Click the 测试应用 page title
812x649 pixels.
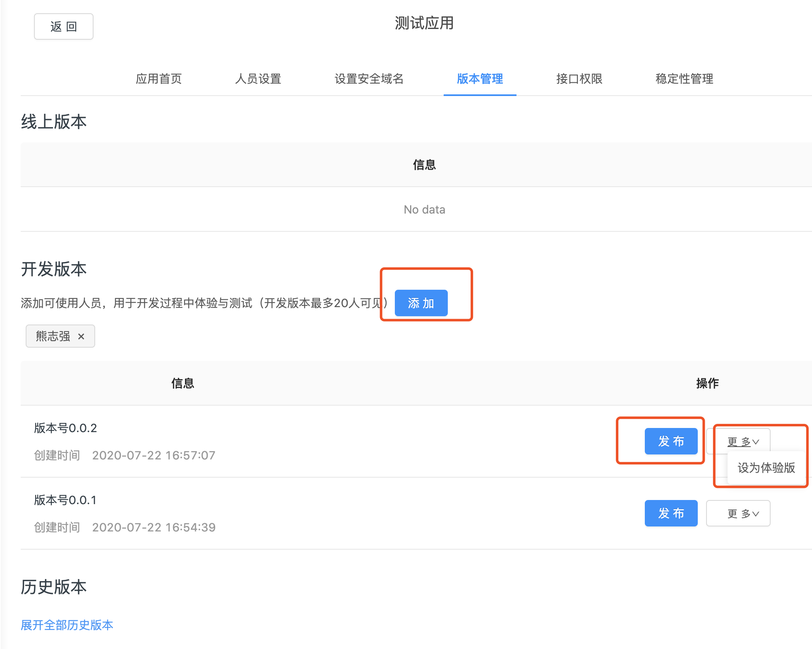(x=424, y=23)
